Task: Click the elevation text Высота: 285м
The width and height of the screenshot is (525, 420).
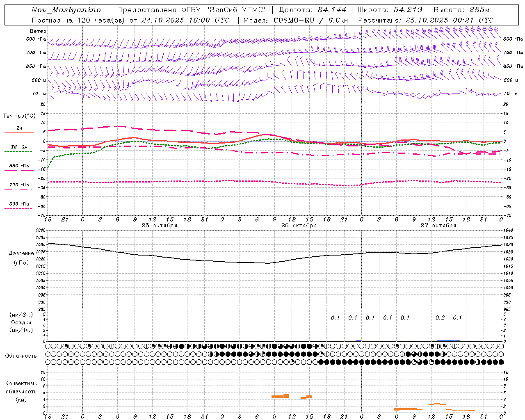Action: [461, 10]
